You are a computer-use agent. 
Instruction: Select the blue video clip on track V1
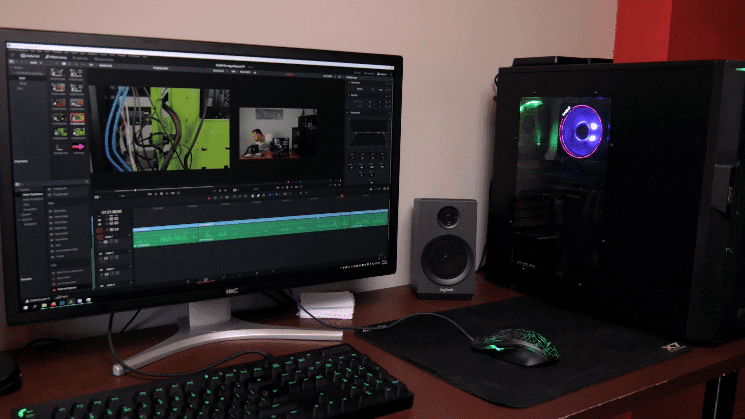[260, 219]
